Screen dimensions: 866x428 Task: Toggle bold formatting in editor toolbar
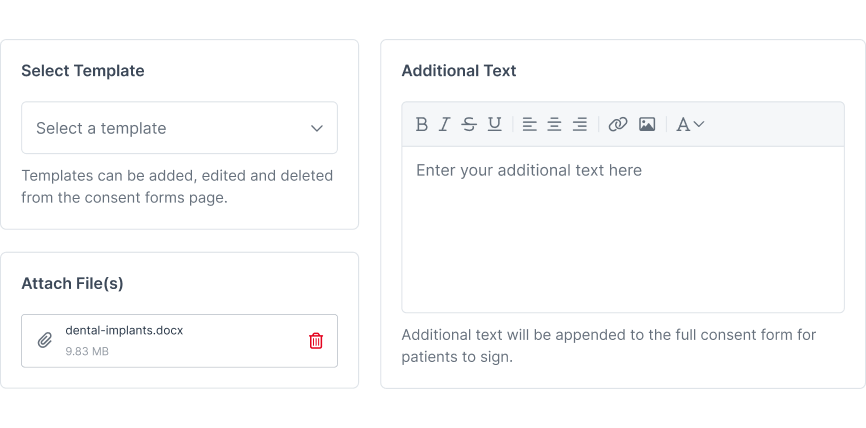[421, 124]
